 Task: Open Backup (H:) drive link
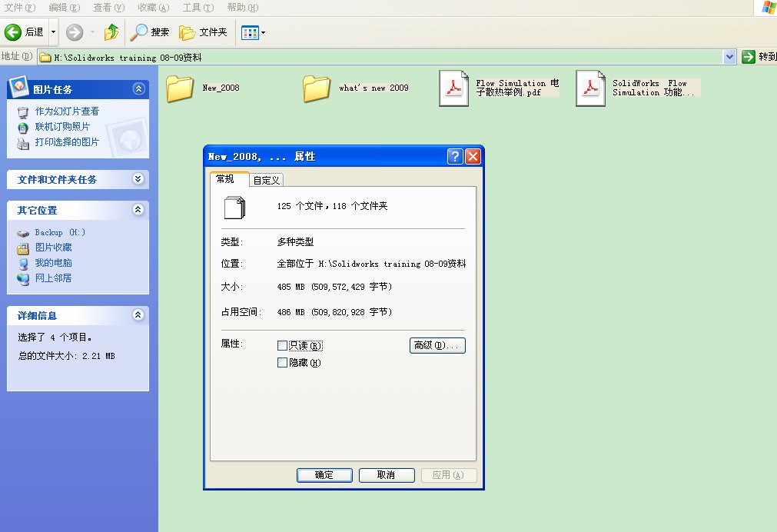(x=60, y=232)
